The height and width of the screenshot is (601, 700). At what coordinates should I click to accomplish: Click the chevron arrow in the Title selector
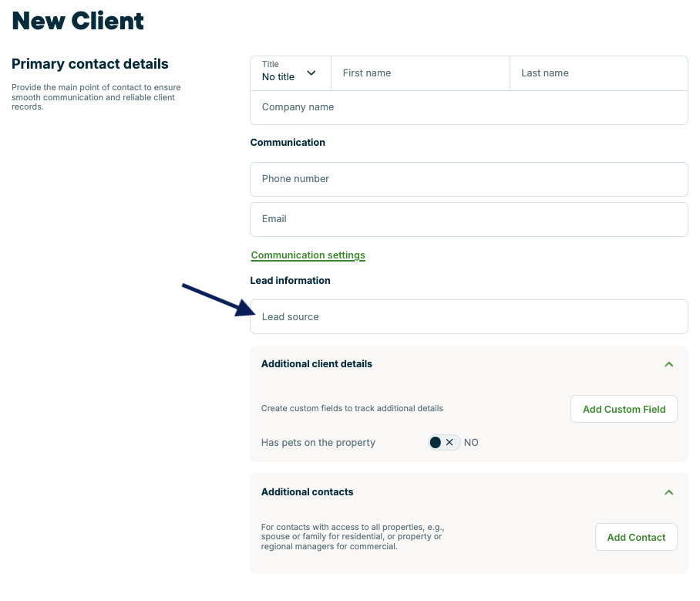(311, 73)
